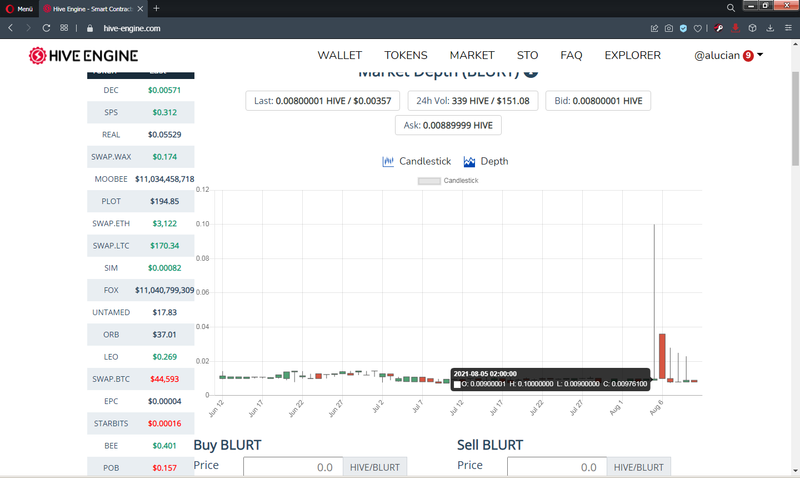Open the EXPLORER link
The width and height of the screenshot is (800, 478).
click(x=632, y=56)
